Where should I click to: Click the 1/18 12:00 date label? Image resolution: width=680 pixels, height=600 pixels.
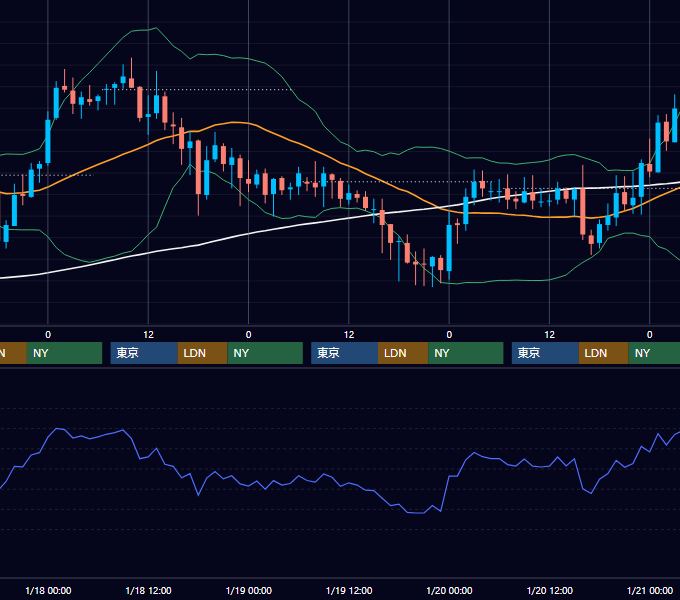pos(148,590)
